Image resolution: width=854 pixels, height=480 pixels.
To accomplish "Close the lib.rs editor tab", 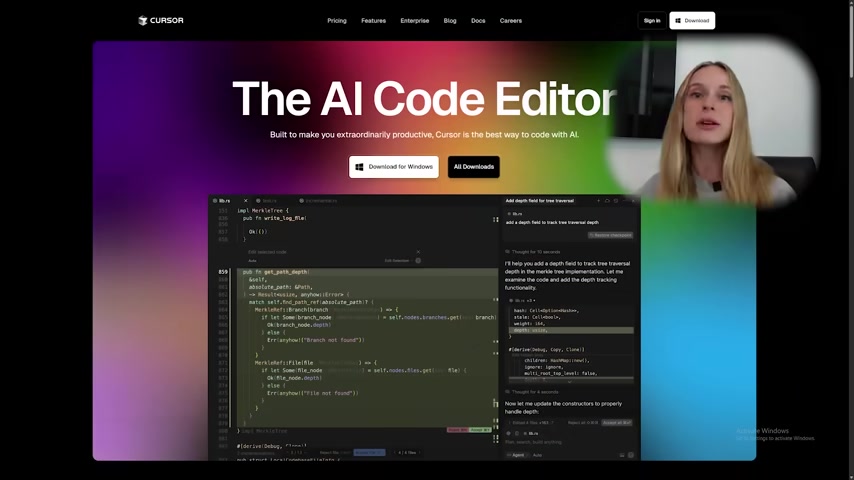I will pos(246,200).
